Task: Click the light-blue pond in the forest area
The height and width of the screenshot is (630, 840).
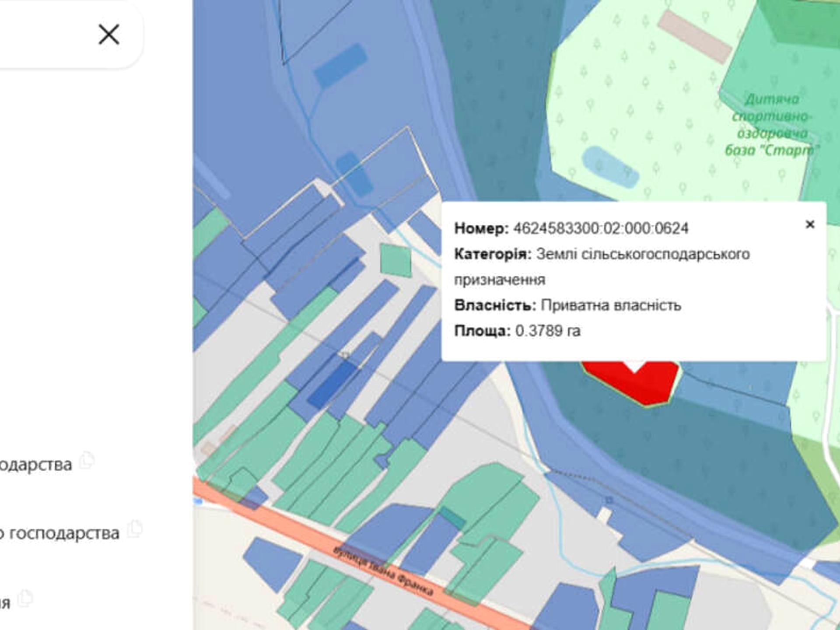Action: (610, 167)
